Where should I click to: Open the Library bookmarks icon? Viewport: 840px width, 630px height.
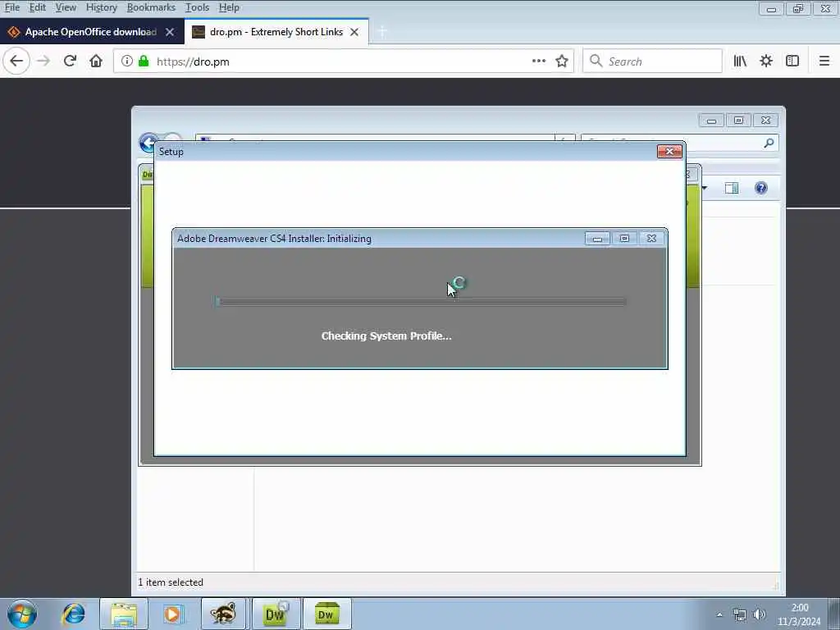coord(740,61)
